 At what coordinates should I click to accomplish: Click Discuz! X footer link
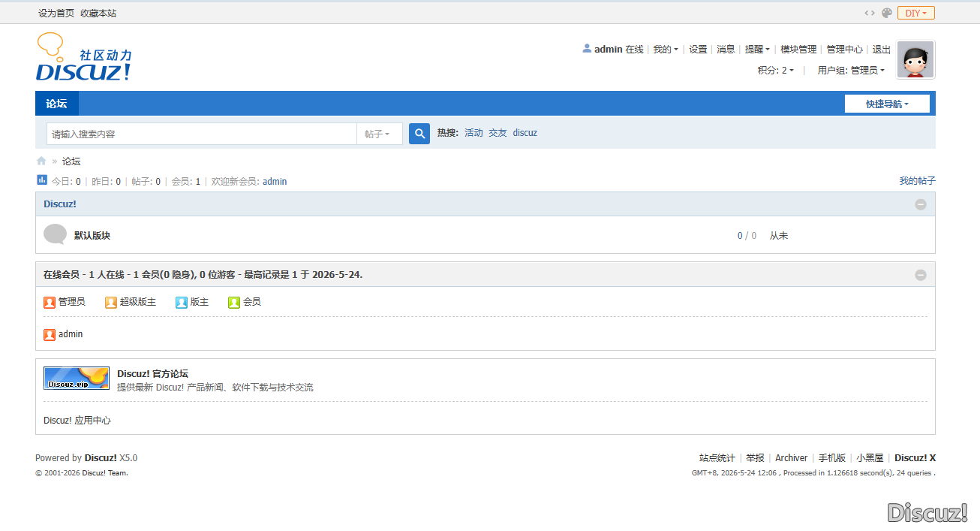pos(915,458)
